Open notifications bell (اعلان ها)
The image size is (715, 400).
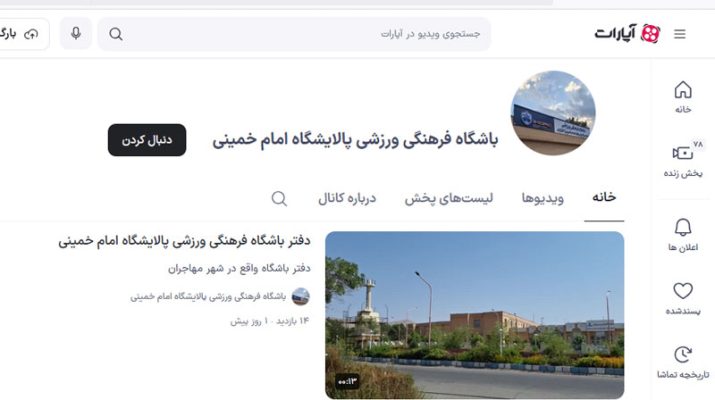point(683,235)
